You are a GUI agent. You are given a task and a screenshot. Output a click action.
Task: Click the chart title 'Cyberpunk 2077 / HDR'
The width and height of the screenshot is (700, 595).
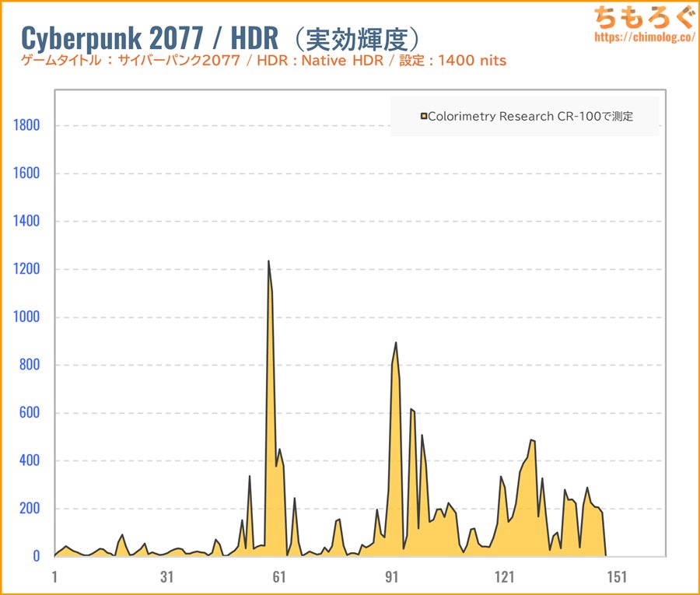pos(149,38)
